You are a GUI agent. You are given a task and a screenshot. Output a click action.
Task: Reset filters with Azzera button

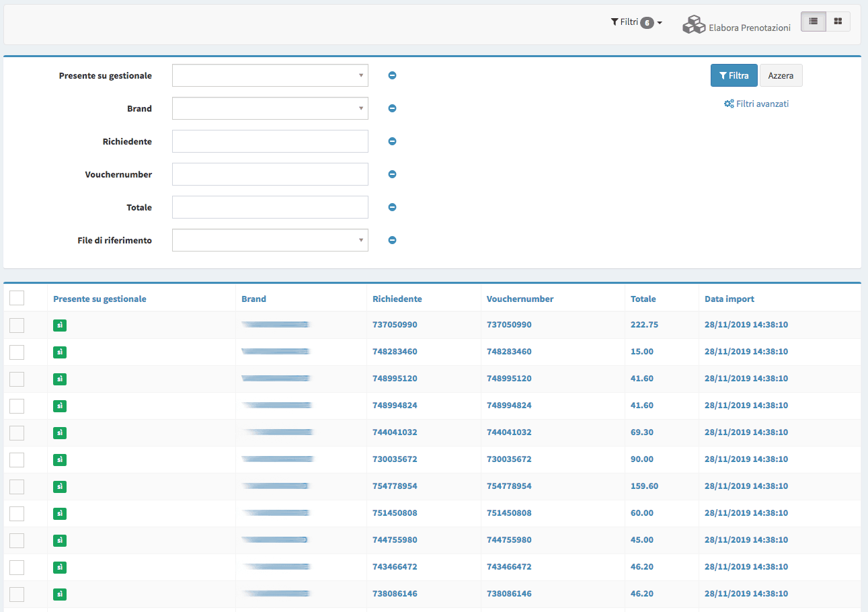point(781,75)
